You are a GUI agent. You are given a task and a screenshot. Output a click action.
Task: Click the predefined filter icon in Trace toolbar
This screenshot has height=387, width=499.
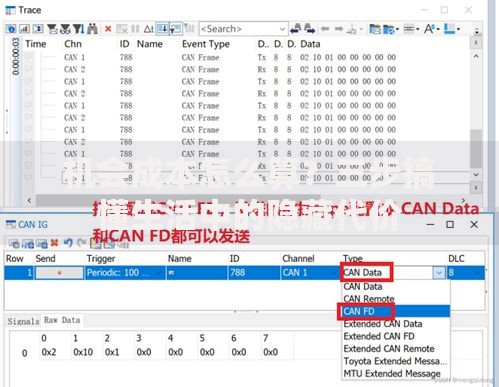[x=52, y=29]
